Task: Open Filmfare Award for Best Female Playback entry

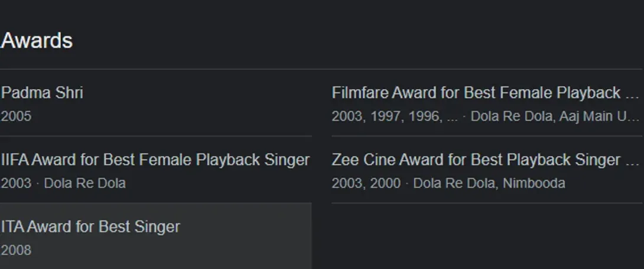Action: (x=476, y=93)
